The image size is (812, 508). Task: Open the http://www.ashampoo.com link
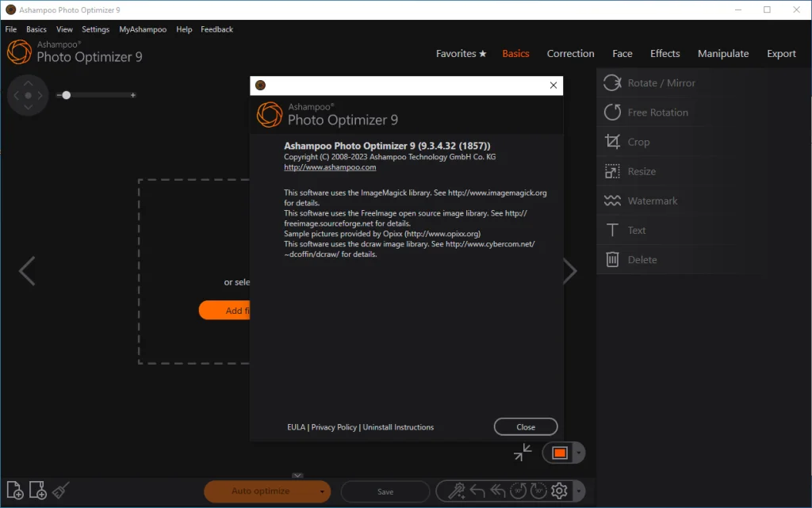[x=330, y=167]
